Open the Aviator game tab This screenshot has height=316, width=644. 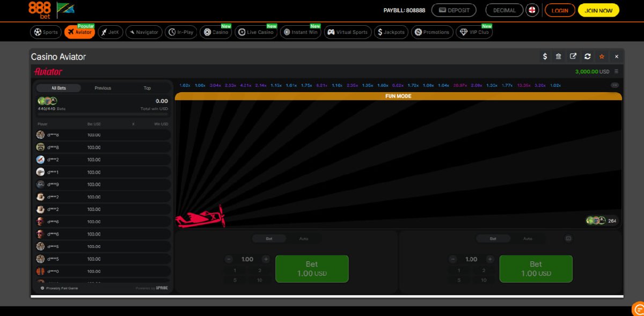click(x=79, y=32)
